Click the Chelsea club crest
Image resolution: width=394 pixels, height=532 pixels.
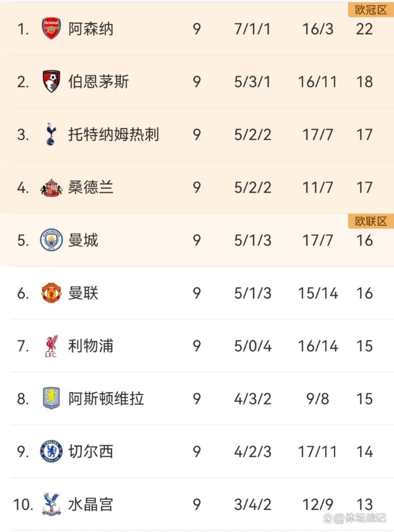(x=51, y=451)
